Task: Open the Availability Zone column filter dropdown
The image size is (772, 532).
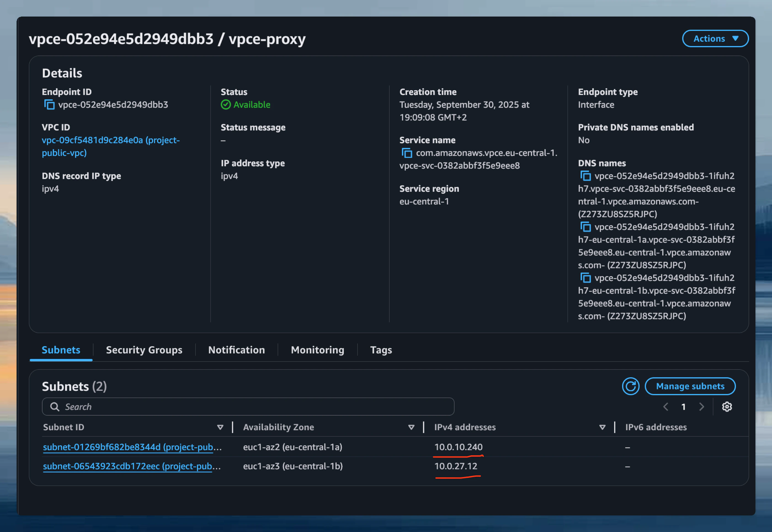Action: pyautogui.click(x=411, y=427)
